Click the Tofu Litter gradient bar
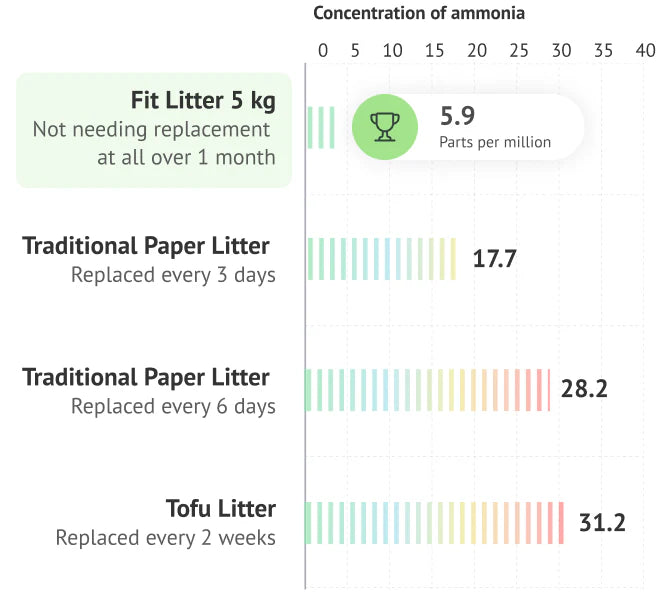The height and width of the screenshot is (601, 670). [435, 523]
